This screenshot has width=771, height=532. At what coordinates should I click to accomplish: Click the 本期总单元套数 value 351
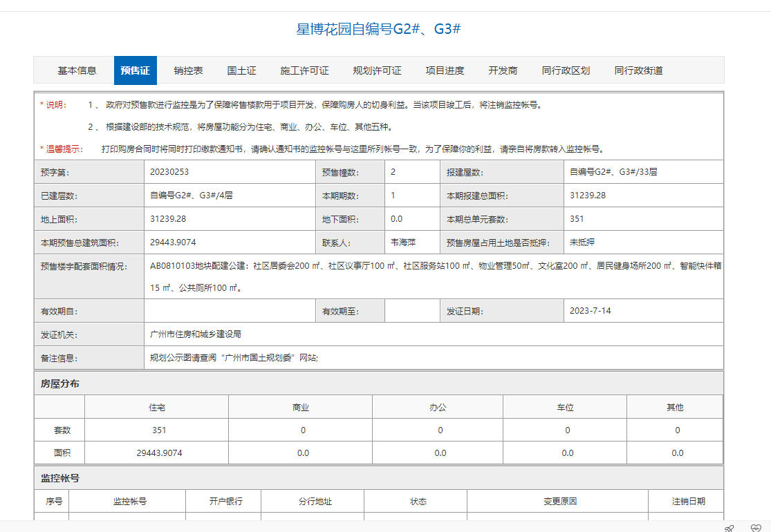tap(577, 219)
